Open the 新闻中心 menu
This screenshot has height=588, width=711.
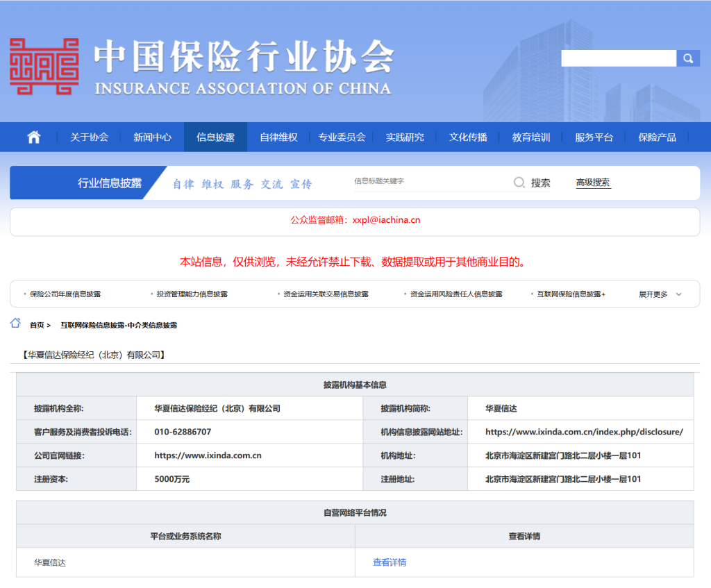click(x=152, y=137)
